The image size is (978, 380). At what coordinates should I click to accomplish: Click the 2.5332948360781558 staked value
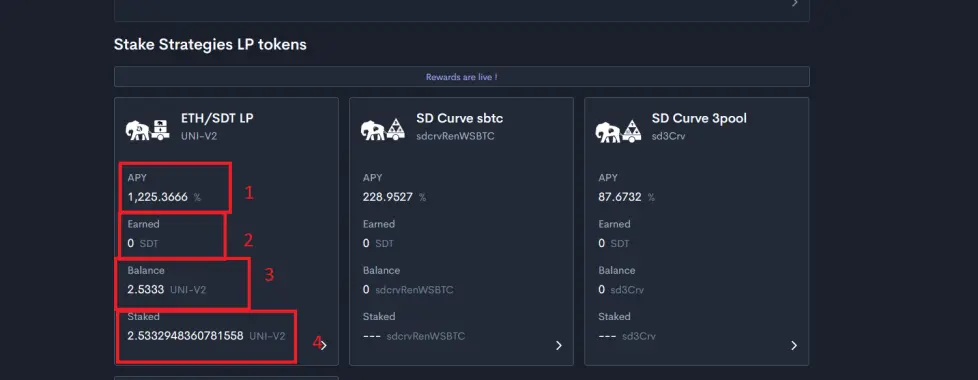[185, 336]
